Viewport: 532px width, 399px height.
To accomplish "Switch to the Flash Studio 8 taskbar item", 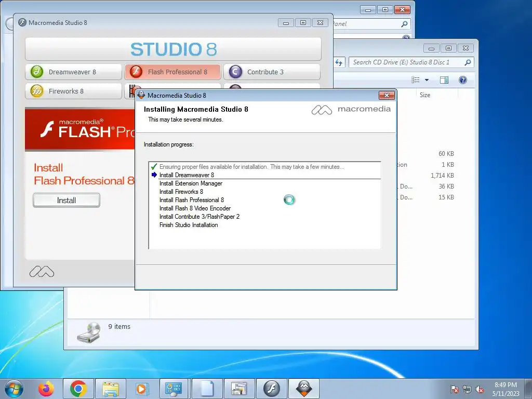I will 272,389.
